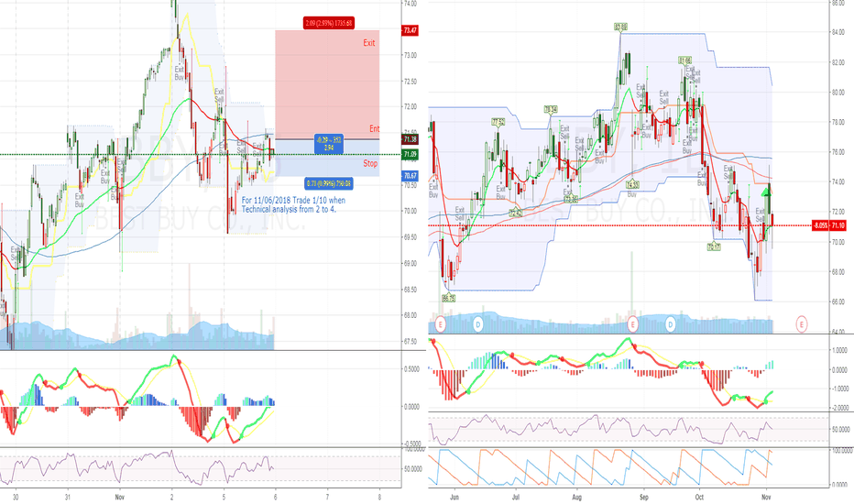Screen dimensions: 854x504
Task: Click the 71.38 entry price axis tag
Action: (410, 139)
